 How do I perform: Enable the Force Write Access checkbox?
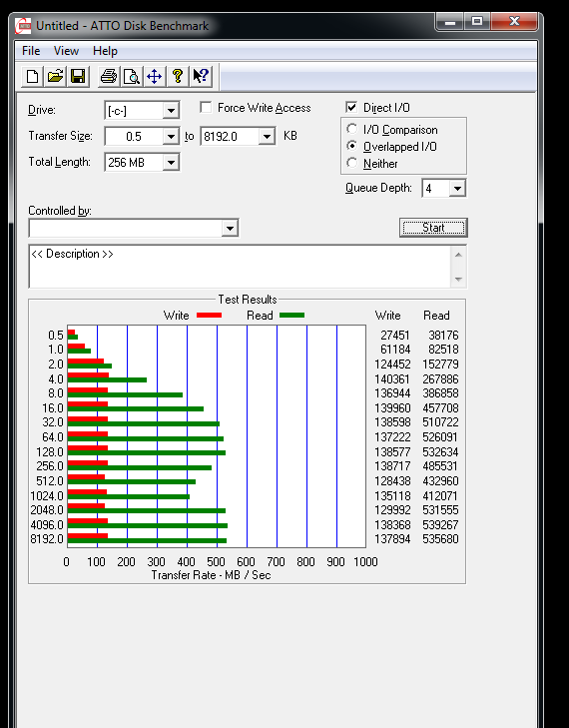point(206,107)
